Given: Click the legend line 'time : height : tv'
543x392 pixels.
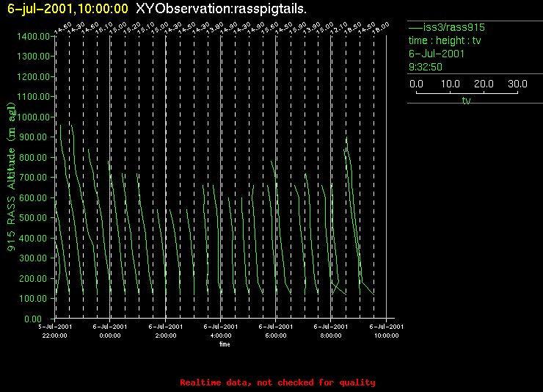Looking at the screenshot, I should (x=445, y=40).
